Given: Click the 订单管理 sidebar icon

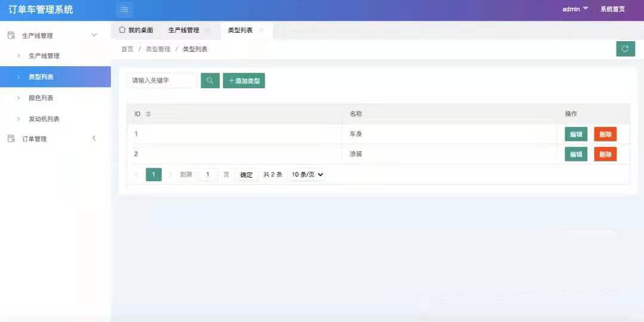Looking at the screenshot, I should click(11, 139).
